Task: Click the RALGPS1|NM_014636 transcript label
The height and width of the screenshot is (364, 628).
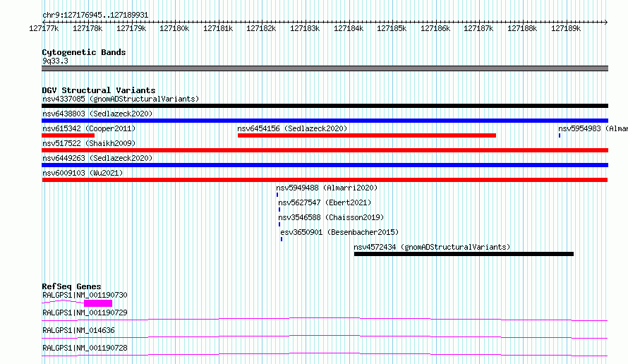Action: pyautogui.click(x=78, y=330)
